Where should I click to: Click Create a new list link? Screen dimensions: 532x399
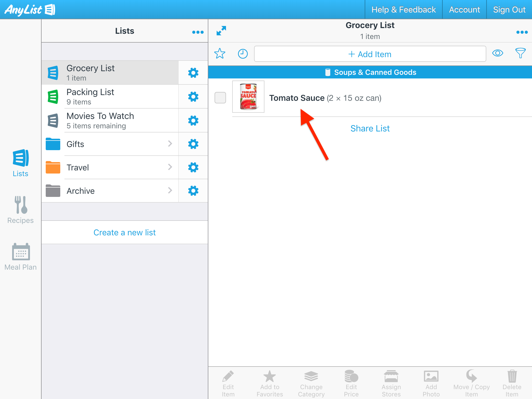point(124,232)
